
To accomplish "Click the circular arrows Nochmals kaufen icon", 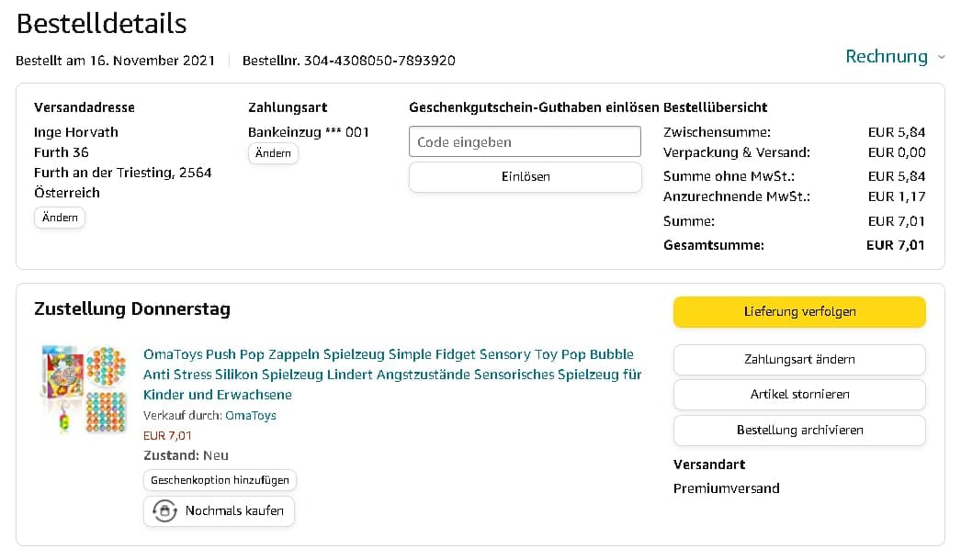I will tap(164, 510).
